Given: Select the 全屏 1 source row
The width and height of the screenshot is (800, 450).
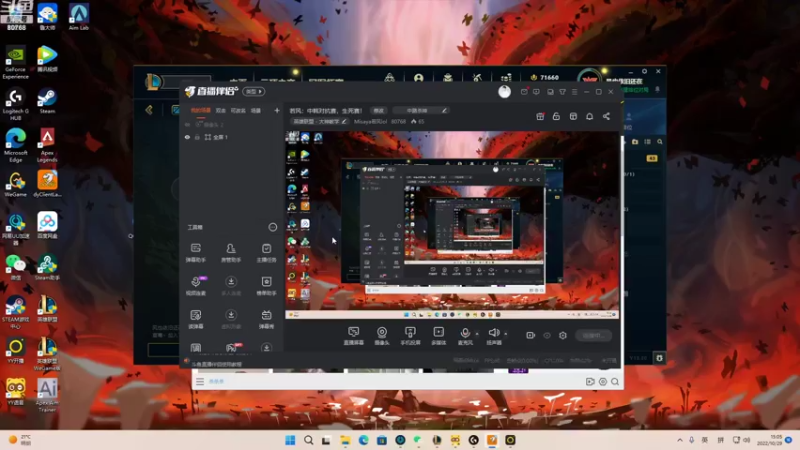Looking at the screenshot, I should (x=232, y=137).
